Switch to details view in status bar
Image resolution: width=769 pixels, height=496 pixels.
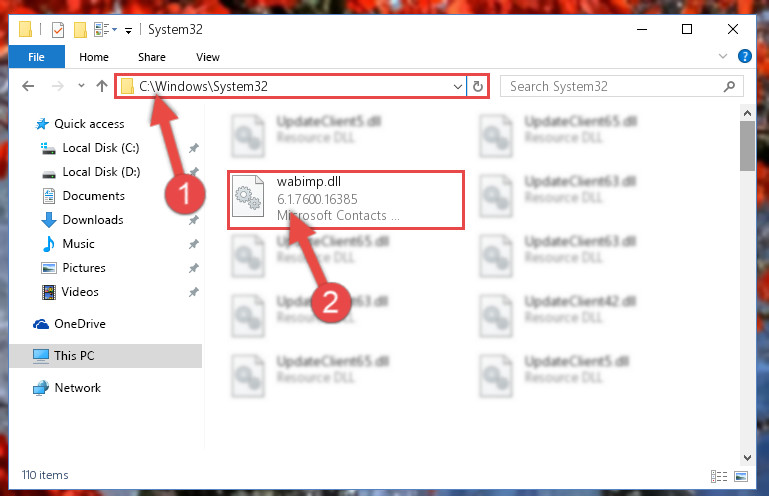(719, 476)
